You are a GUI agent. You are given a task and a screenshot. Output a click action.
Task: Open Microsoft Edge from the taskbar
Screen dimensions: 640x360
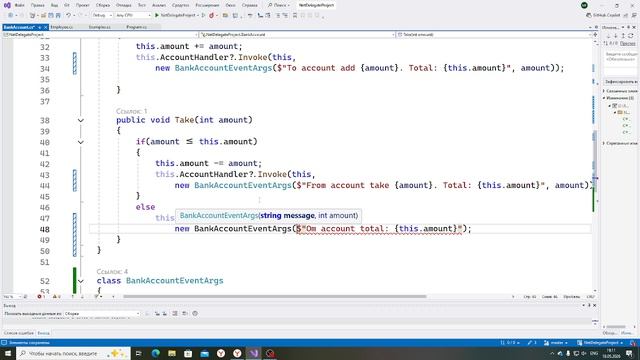[x=156, y=353]
